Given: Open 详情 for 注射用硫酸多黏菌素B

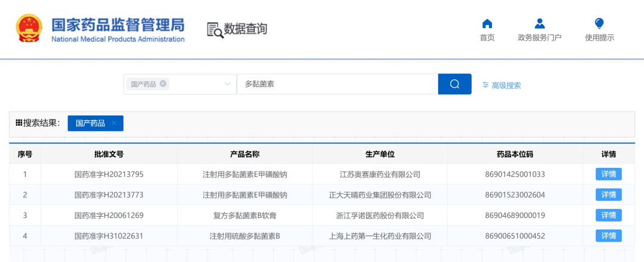Looking at the screenshot, I should (x=609, y=236).
